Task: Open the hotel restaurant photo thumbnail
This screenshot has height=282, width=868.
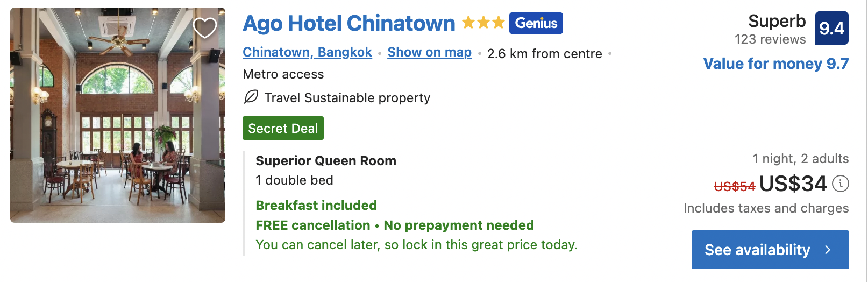Action: coord(118,115)
